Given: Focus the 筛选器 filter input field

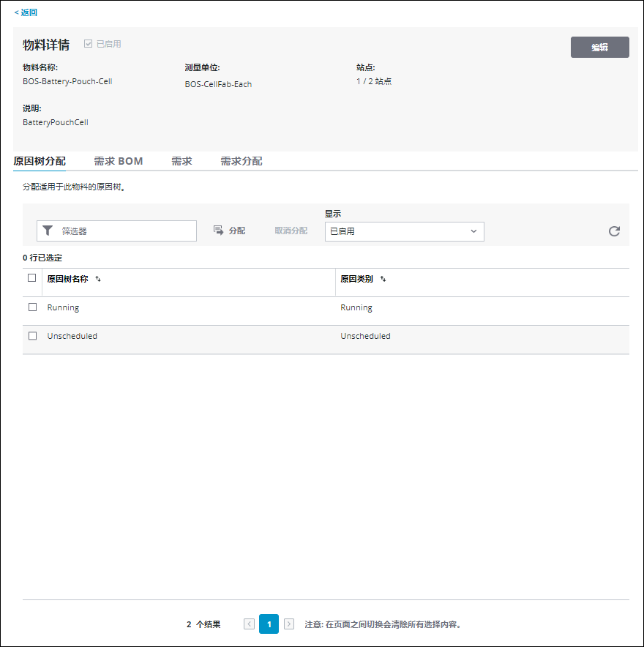Looking at the screenshot, I should (117, 231).
